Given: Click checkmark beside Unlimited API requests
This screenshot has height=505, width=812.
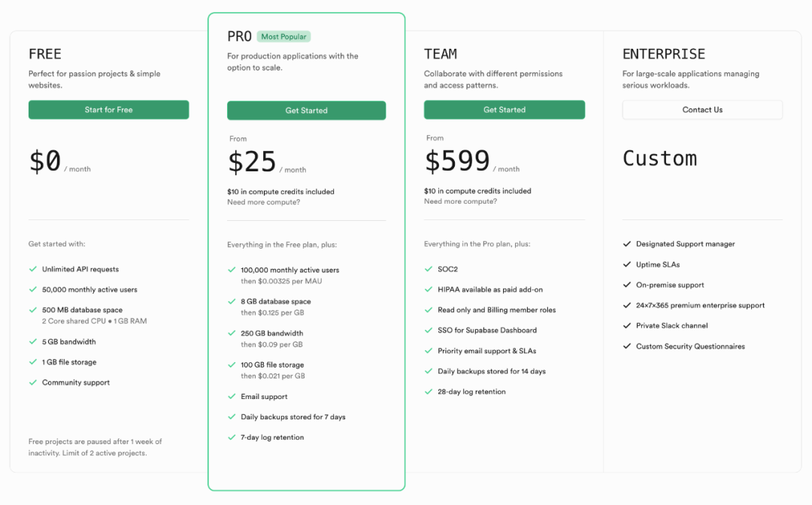Looking at the screenshot, I should pos(33,269).
